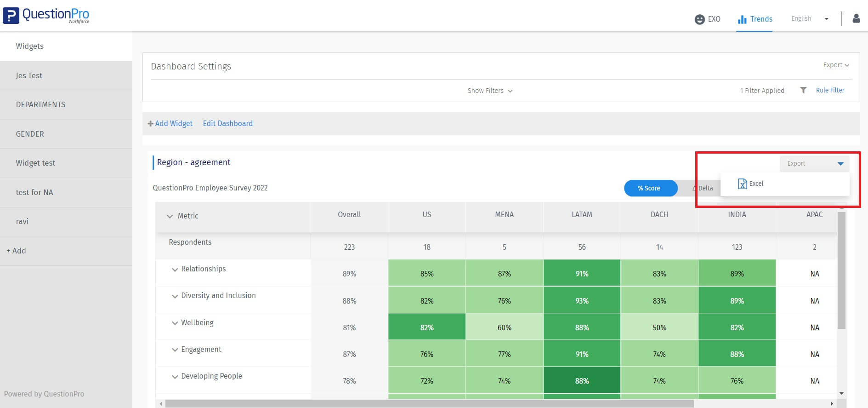Screen dimensions: 868x408
Task: Click the Trends bar chart icon
Action: tap(742, 19)
